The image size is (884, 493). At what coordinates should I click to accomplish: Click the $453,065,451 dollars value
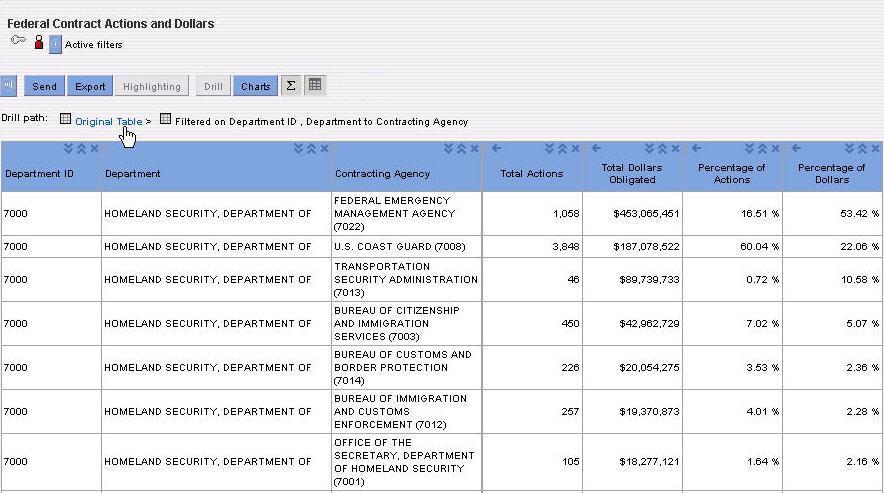pyautogui.click(x=646, y=214)
